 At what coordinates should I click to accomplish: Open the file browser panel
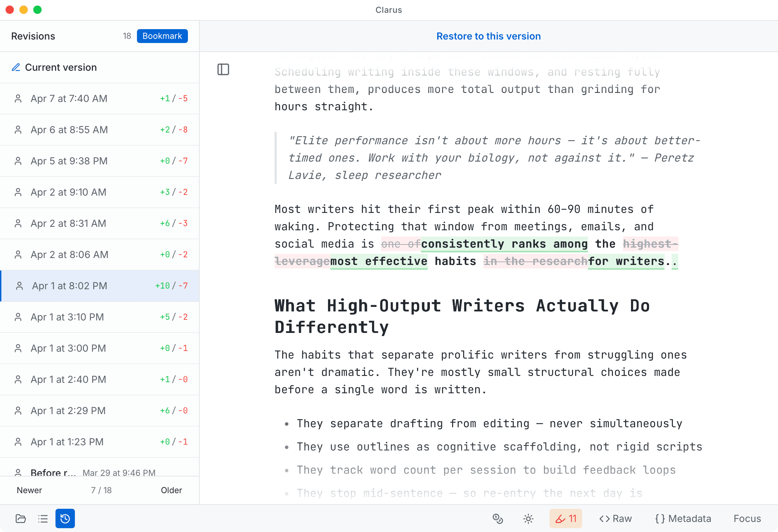click(20, 518)
